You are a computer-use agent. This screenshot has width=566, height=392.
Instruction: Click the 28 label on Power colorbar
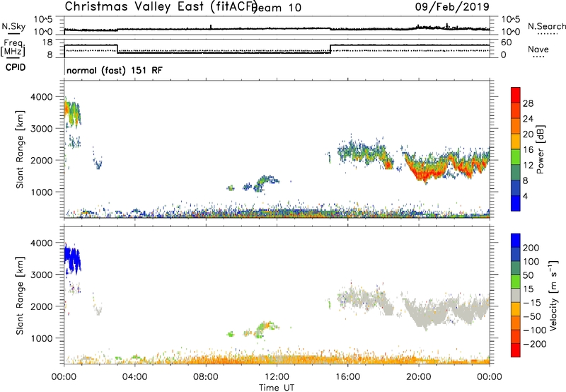(x=528, y=103)
